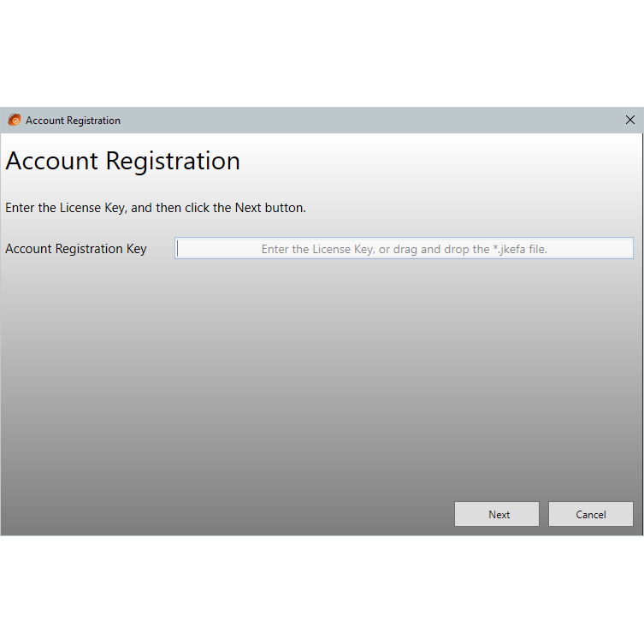
Task: Click the license key placeholder text
Action: coord(404,250)
